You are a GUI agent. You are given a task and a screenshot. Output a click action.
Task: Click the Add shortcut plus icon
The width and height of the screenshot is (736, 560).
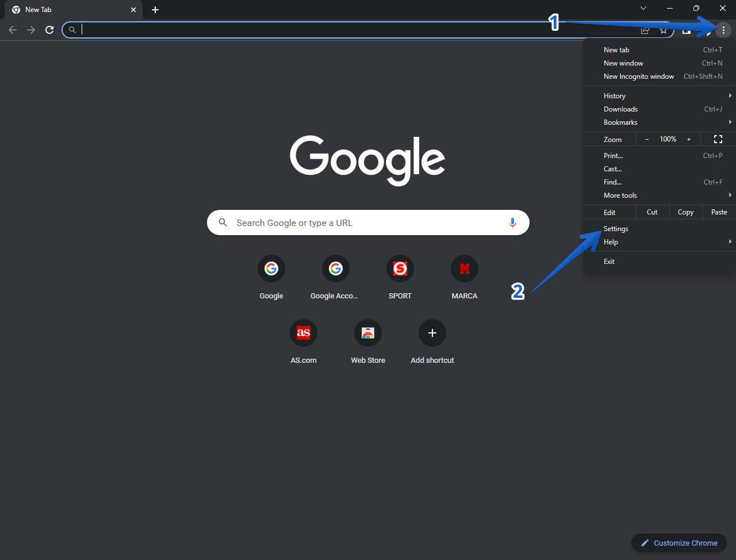[x=432, y=333]
